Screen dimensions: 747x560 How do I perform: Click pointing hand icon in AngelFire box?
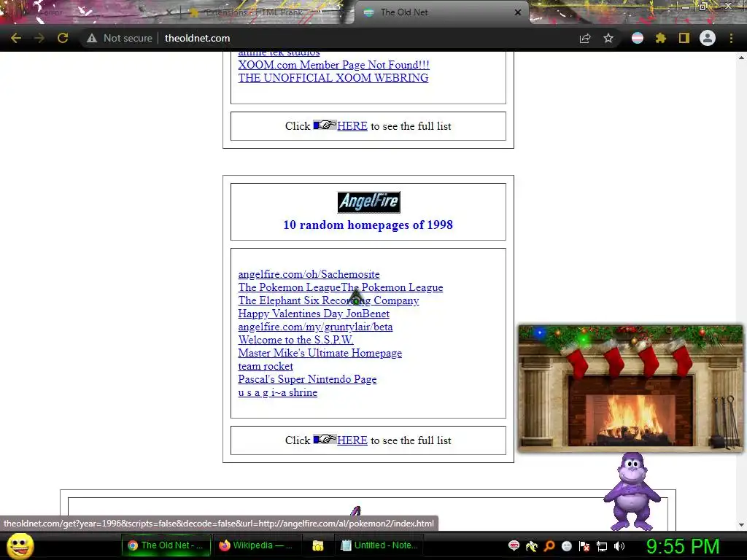[325, 439]
